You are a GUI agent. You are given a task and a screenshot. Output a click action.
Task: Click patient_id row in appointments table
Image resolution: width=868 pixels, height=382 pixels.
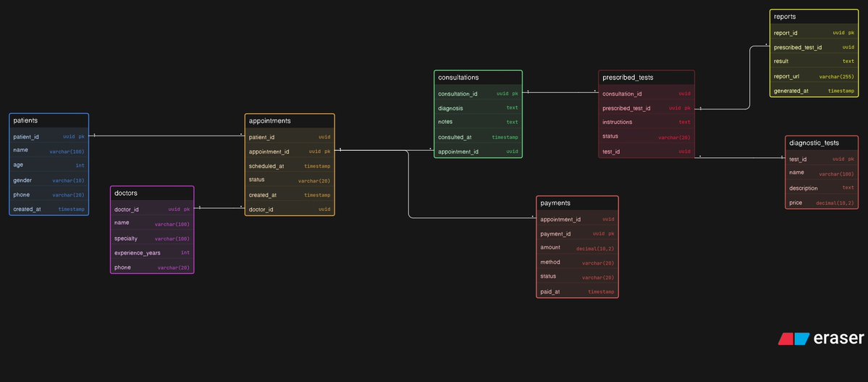point(290,137)
